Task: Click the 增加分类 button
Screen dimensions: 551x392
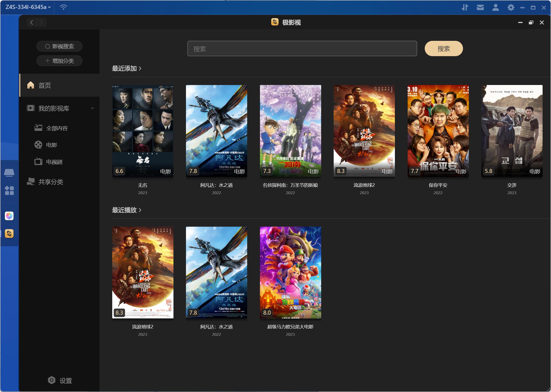Action: [59, 61]
